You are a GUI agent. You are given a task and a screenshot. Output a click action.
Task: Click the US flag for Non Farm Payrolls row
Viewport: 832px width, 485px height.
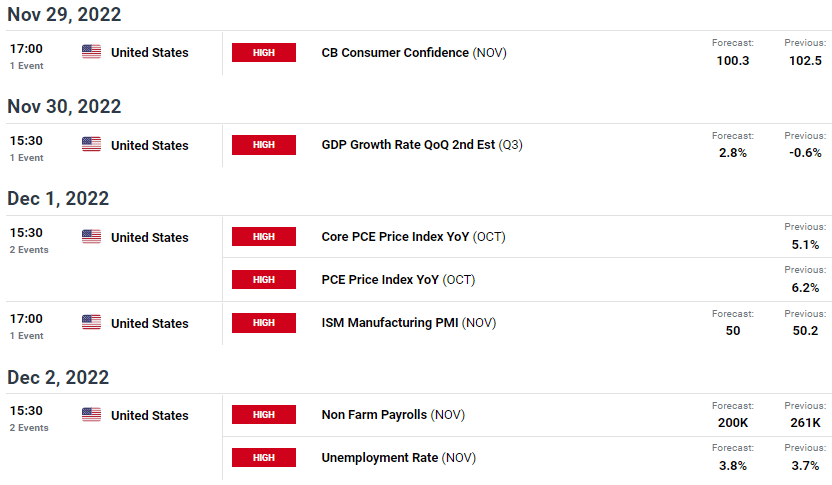(x=91, y=414)
